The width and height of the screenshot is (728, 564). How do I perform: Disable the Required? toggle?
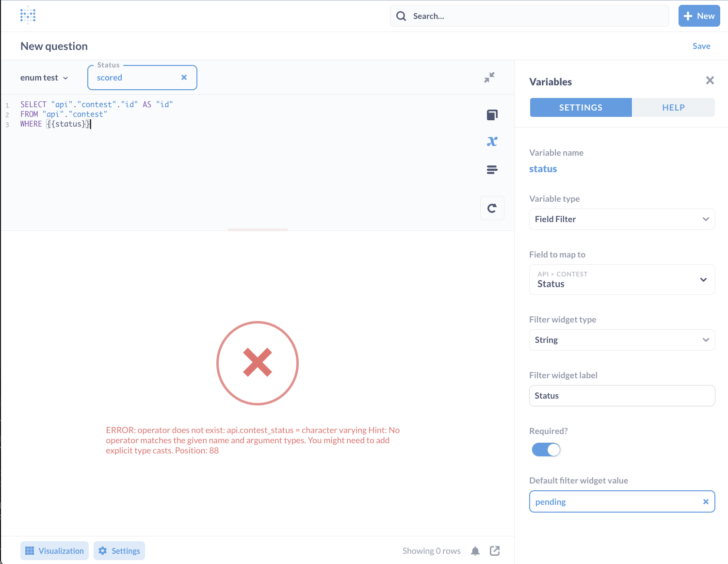[546, 450]
